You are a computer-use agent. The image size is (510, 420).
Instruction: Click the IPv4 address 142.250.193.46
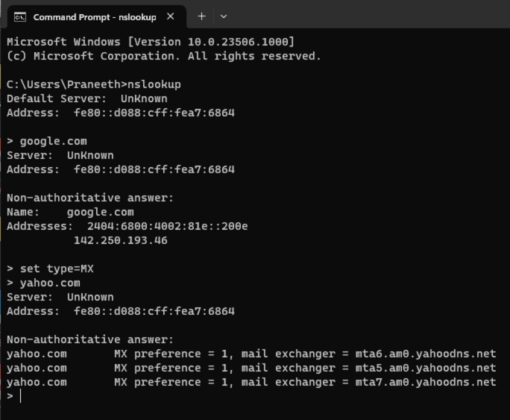point(121,240)
